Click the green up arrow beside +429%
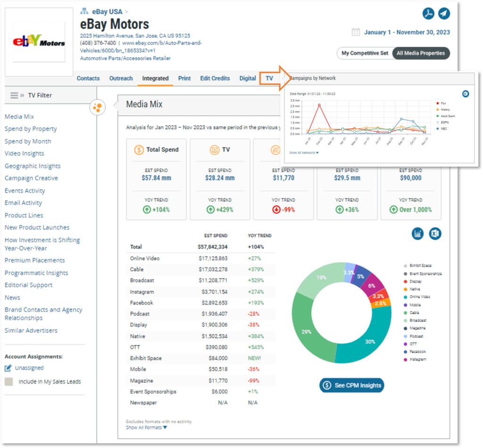Screen dimensions: 483x448 click(x=210, y=210)
